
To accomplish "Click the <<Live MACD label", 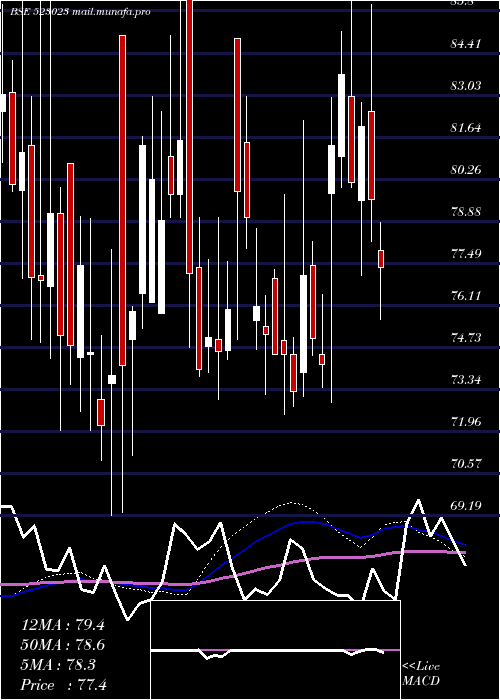I will point(421,674).
